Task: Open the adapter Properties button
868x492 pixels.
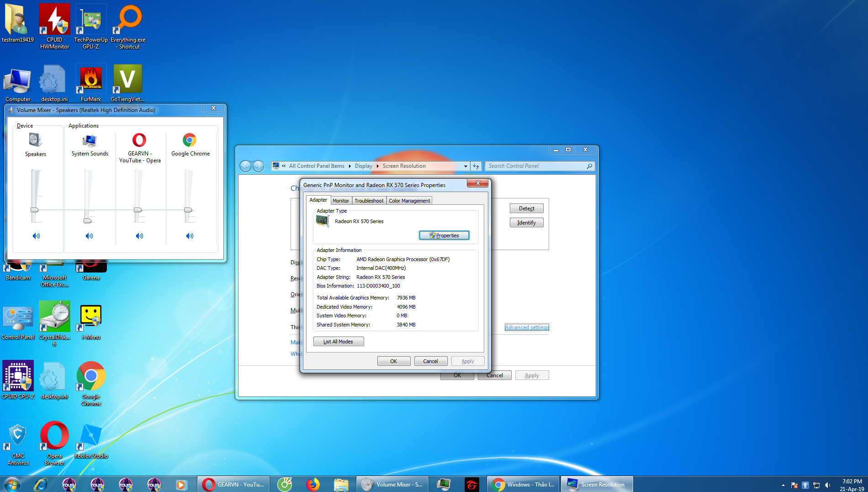Action: (x=444, y=235)
